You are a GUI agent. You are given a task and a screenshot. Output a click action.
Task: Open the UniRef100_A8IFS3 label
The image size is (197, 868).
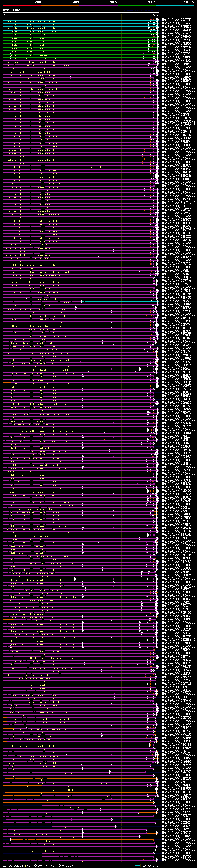tap(177, 362)
